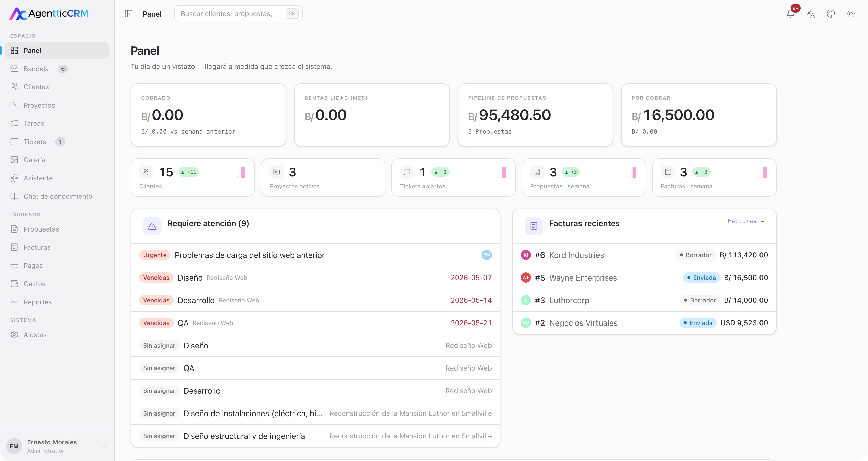Open overdue QA task dated 2026-05-21
The width and height of the screenshot is (868, 461).
click(315, 323)
